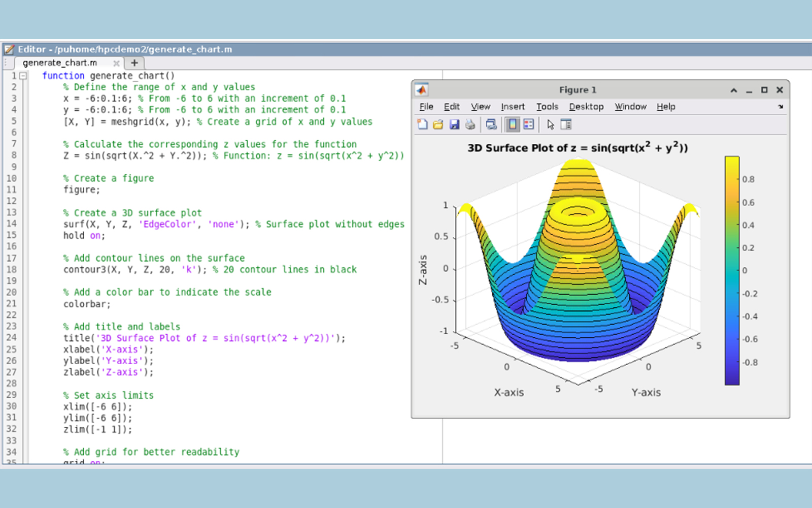Create a new figure with the New icon
This screenshot has height=508, width=812.
point(423,124)
